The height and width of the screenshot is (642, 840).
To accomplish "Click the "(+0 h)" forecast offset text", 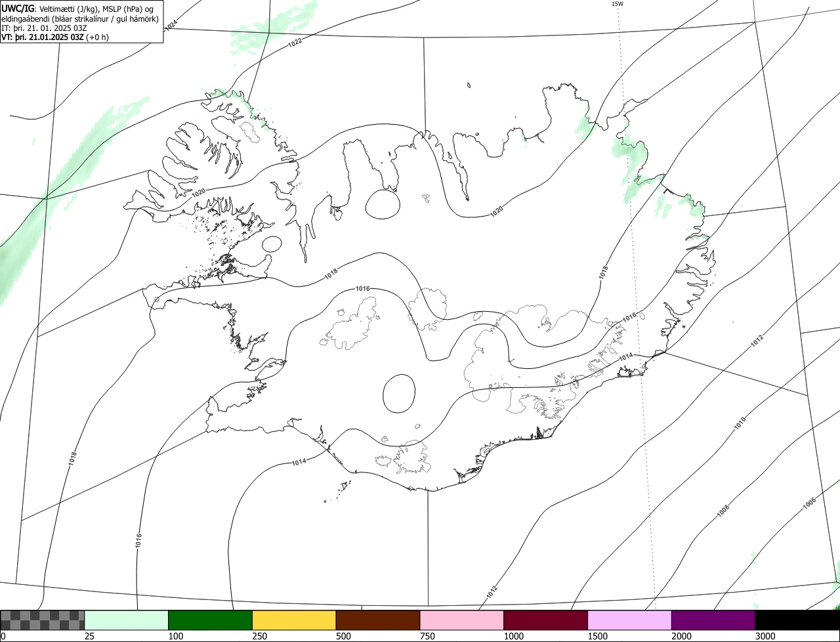I will pos(98,37).
